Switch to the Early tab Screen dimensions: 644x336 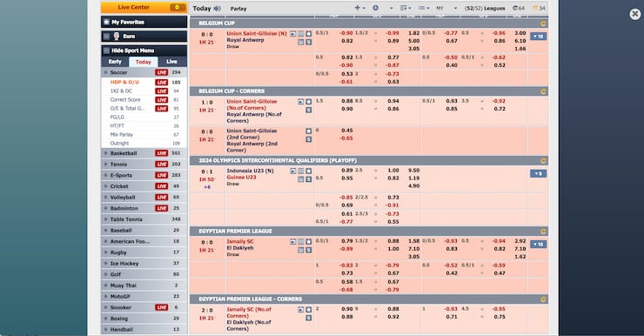(115, 62)
